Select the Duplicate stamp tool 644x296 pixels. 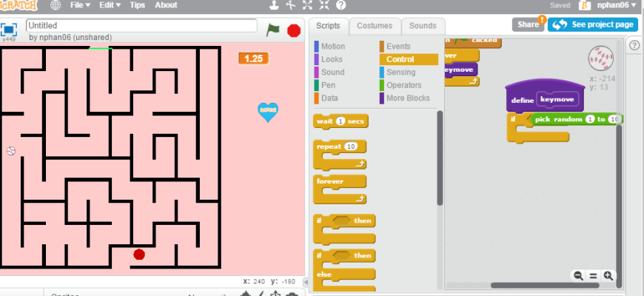(275, 5)
